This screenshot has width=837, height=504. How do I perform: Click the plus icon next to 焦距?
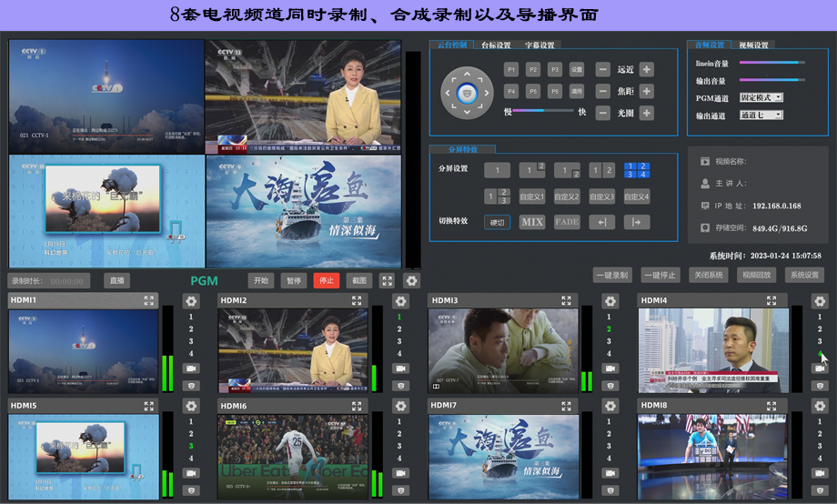pyautogui.click(x=646, y=91)
